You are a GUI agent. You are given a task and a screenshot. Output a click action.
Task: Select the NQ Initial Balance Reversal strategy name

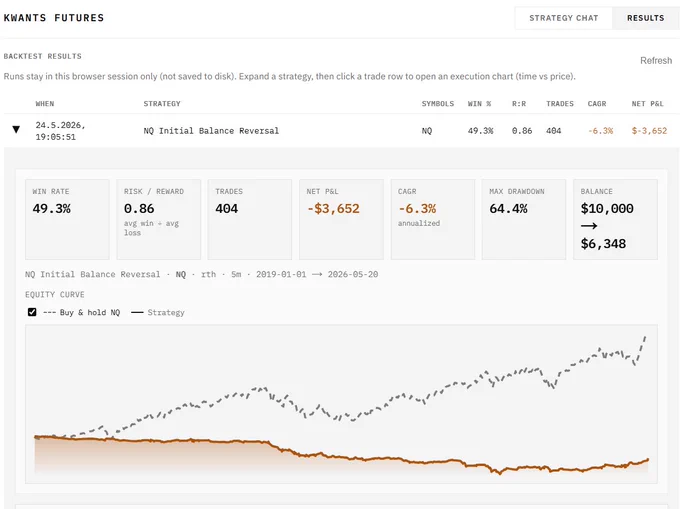point(211,131)
